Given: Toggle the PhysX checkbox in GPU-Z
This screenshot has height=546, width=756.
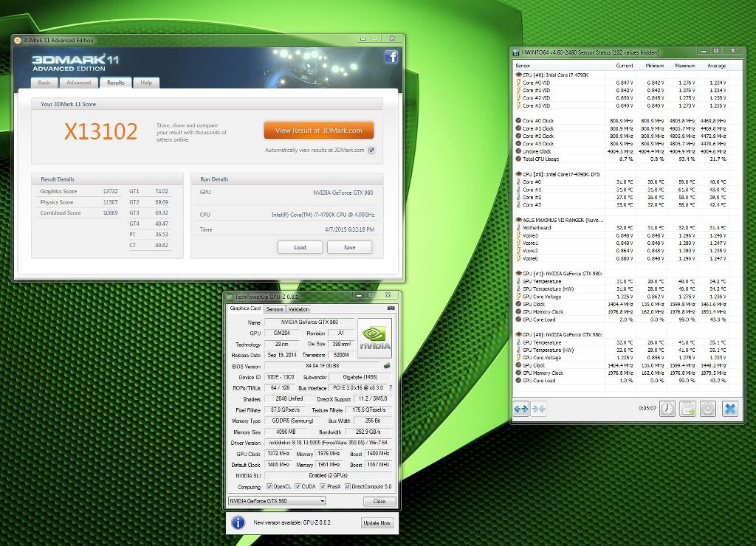Looking at the screenshot, I should click(323, 486).
